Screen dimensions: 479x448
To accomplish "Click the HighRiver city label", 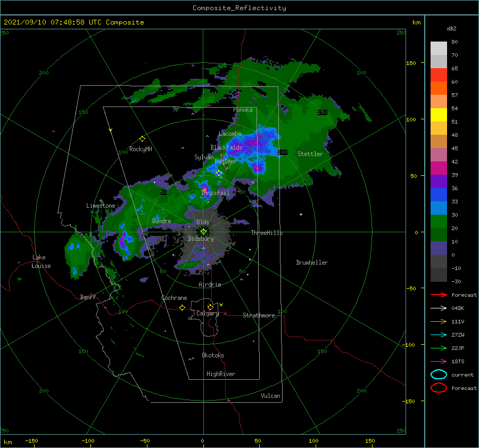I will [221, 374].
